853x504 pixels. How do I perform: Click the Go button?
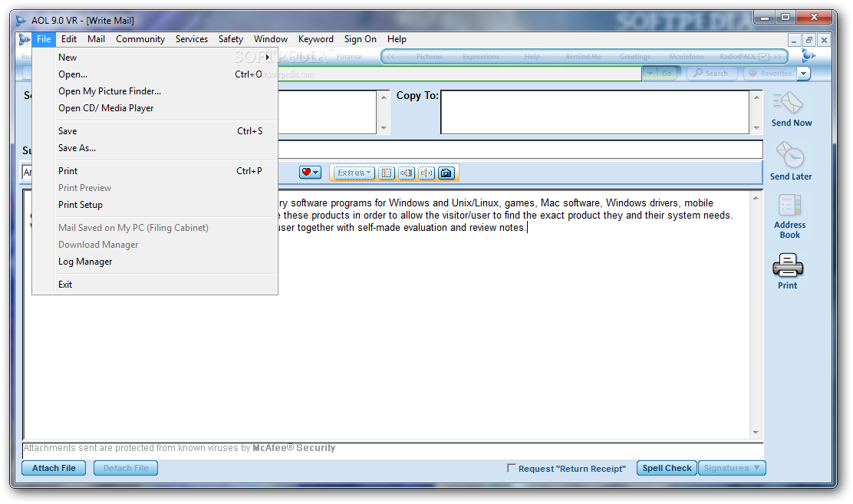(667, 73)
